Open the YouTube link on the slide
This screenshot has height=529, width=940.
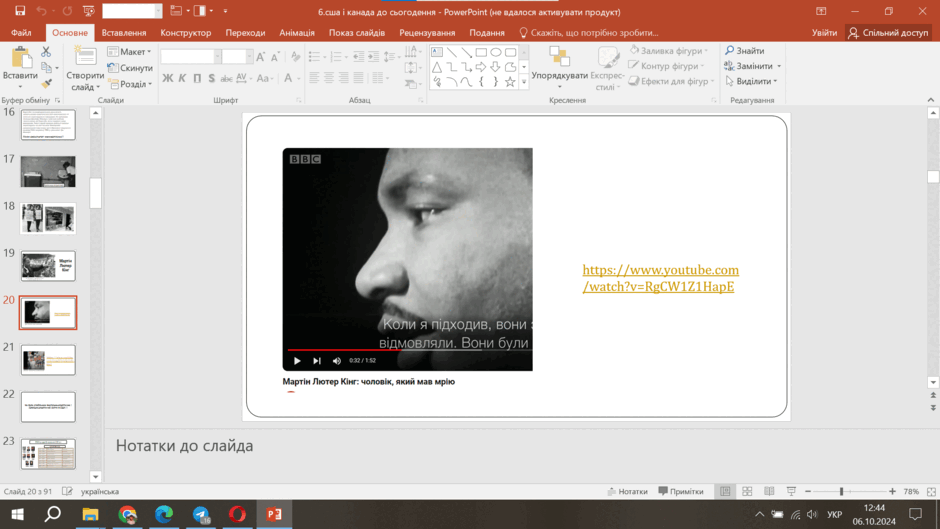coord(660,278)
